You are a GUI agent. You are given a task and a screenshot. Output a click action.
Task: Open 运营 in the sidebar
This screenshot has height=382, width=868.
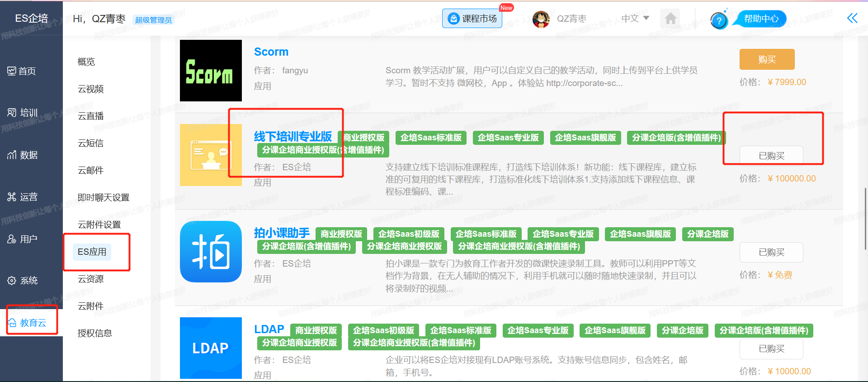click(x=22, y=197)
